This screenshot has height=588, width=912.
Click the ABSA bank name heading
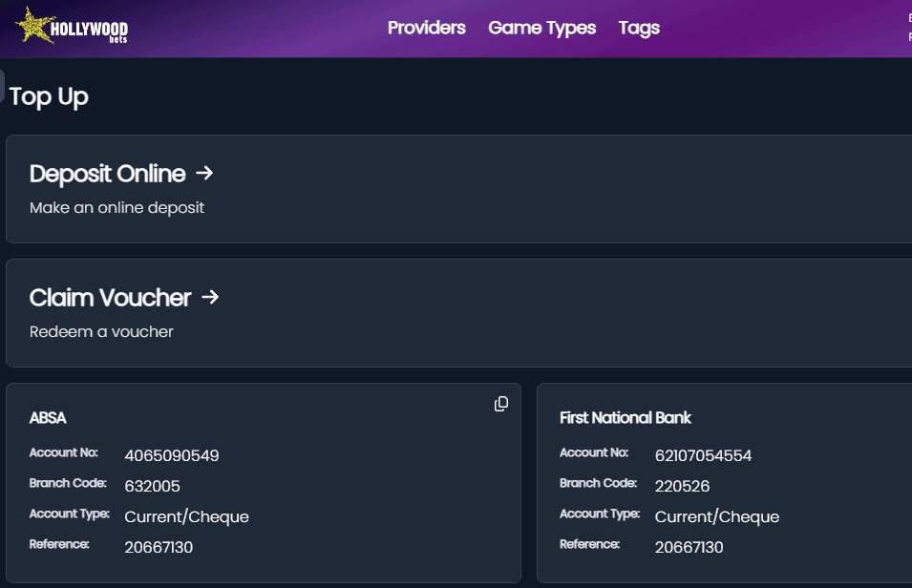48,418
